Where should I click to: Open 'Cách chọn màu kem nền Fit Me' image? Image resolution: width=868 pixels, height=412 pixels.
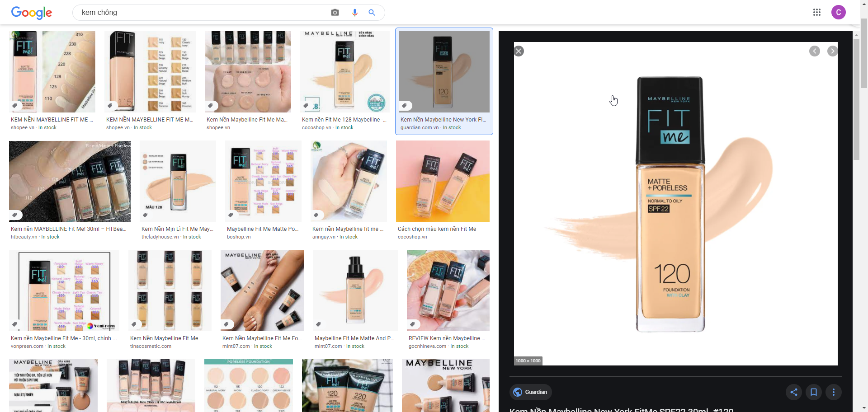point(443,181)
